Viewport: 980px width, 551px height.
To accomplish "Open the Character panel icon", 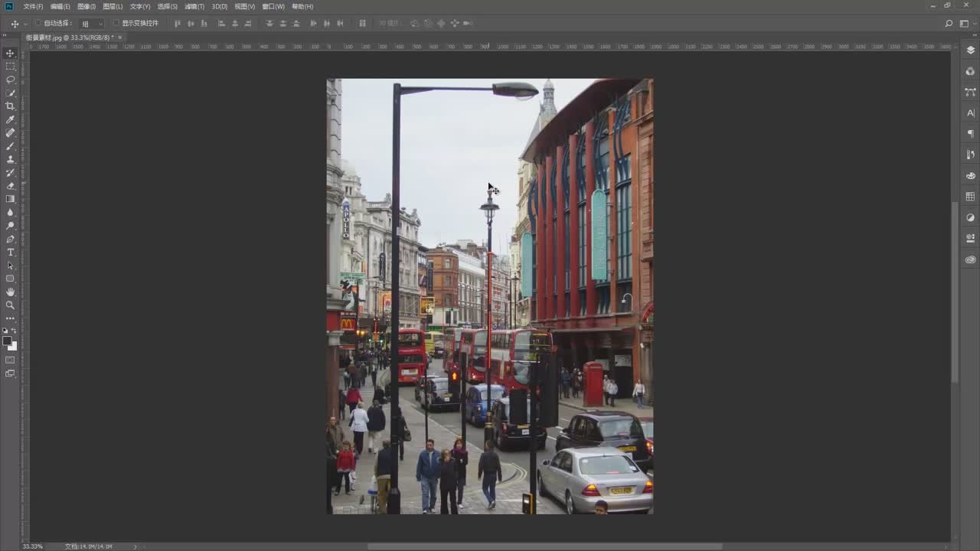I will (970, 112).
